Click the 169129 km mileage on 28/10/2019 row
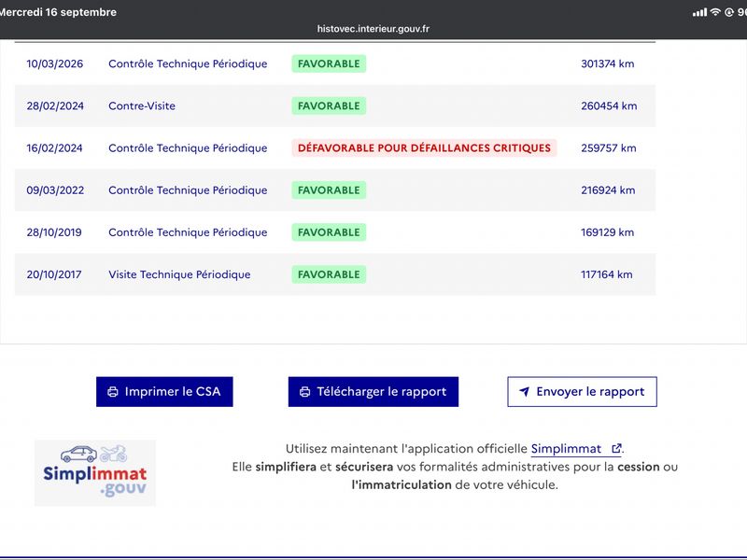Image resolution: width=747 pixels, height=560 pixels. (x=608, y=232)
